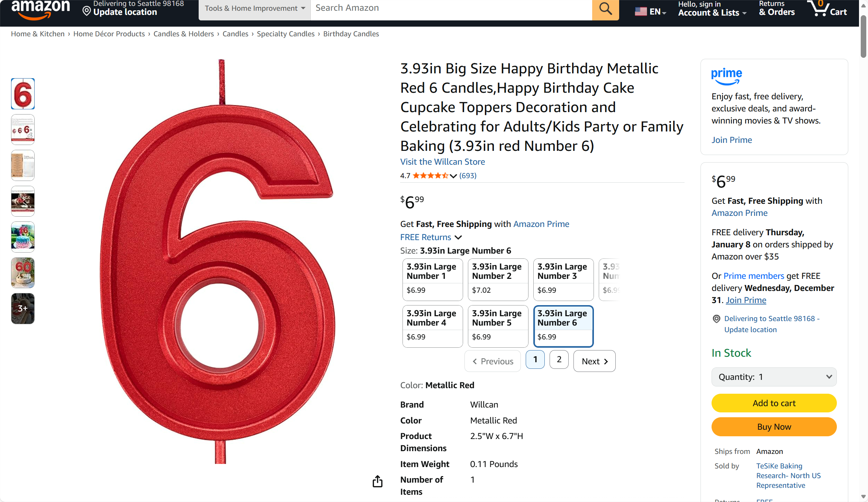Click the star rating icons
Image resolution: width=868 pixels, height=502 pixels.
click(x=430, y=176)
